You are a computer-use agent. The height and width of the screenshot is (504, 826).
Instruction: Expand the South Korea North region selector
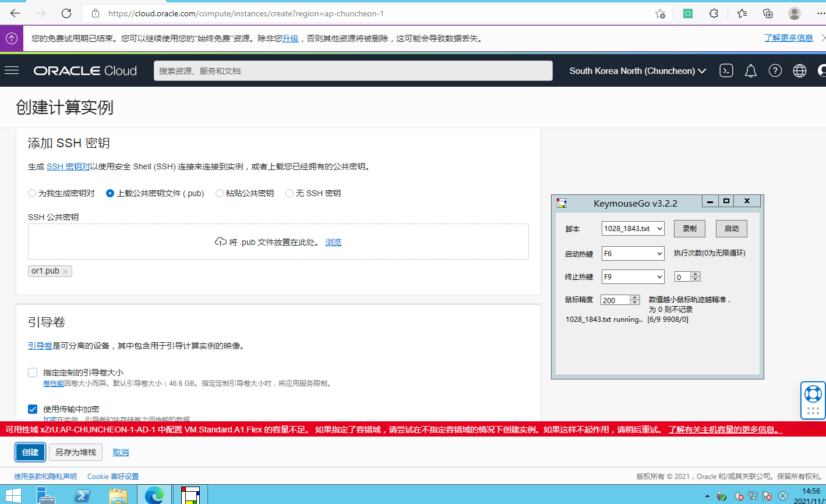[638, 70]
